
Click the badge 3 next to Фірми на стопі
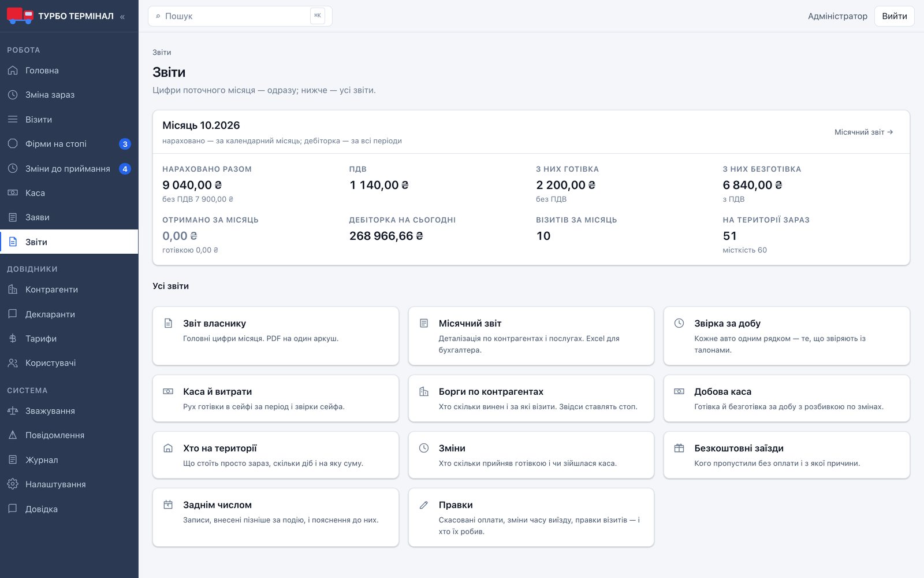125,144
